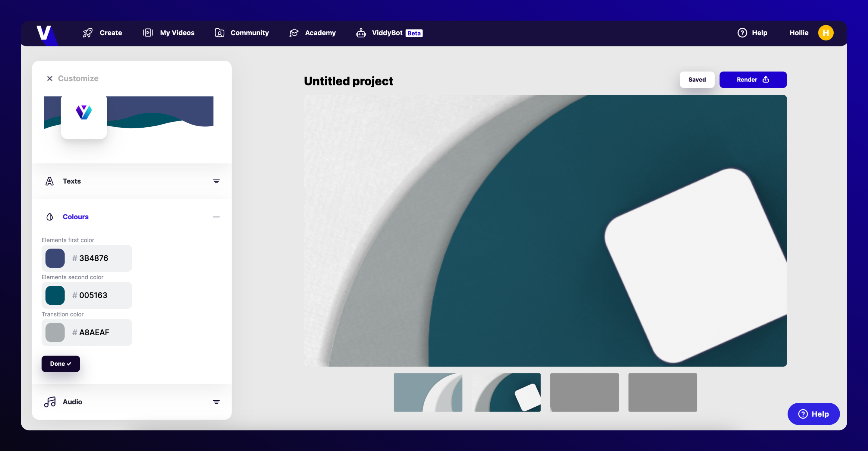Click the Colours section label
The height and width of the screenshot is (451, 868).
click(x=75, y=217)
